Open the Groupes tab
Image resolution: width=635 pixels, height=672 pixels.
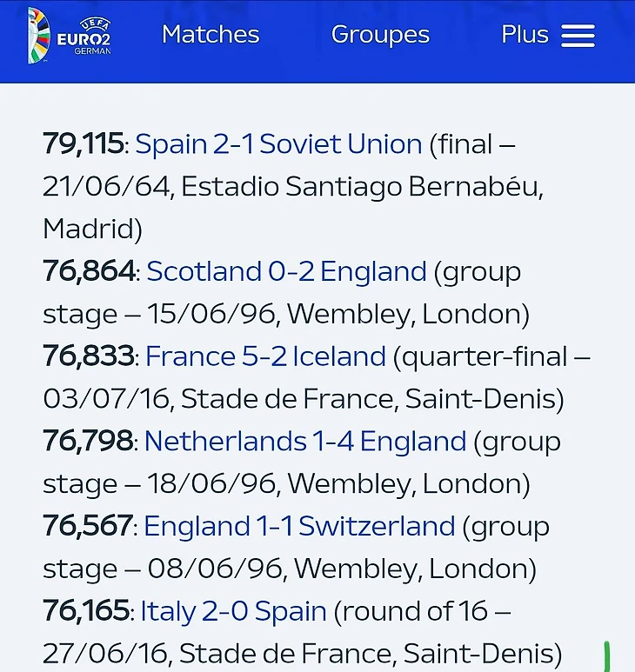point(380,35)
